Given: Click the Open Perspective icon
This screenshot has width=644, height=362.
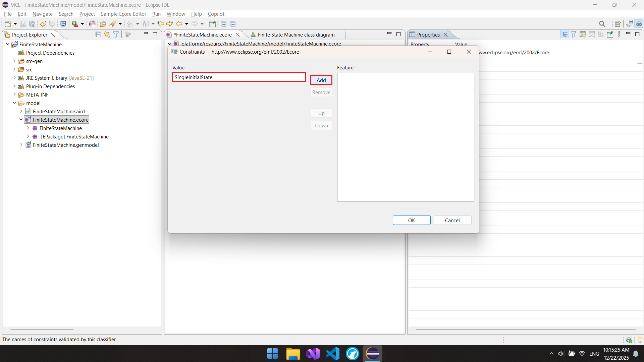Looking at the screenshot, I should click(x=618, y=24).
